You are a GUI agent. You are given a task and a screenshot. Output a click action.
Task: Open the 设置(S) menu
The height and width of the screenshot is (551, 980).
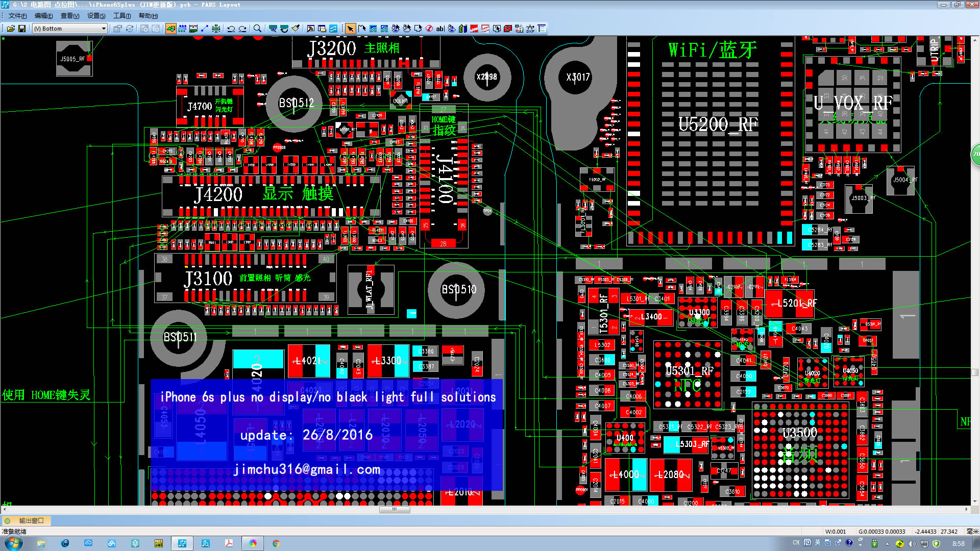(96, 16)
